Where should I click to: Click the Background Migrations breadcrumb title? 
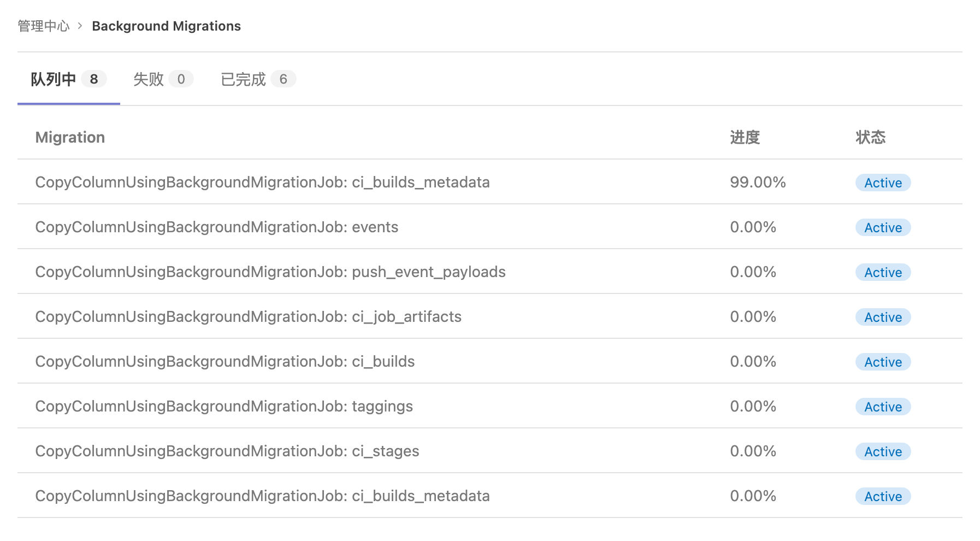[x=166, y=26]
